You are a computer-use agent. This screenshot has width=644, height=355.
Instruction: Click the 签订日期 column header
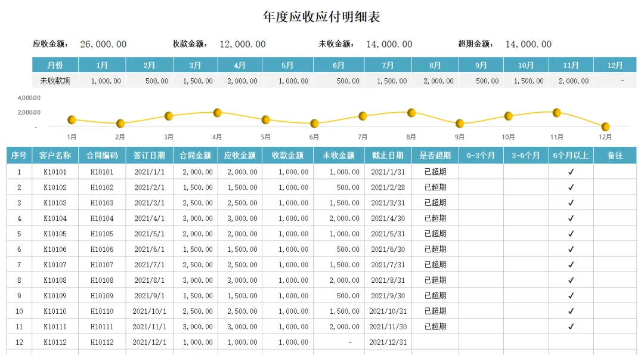coord(150,155)
